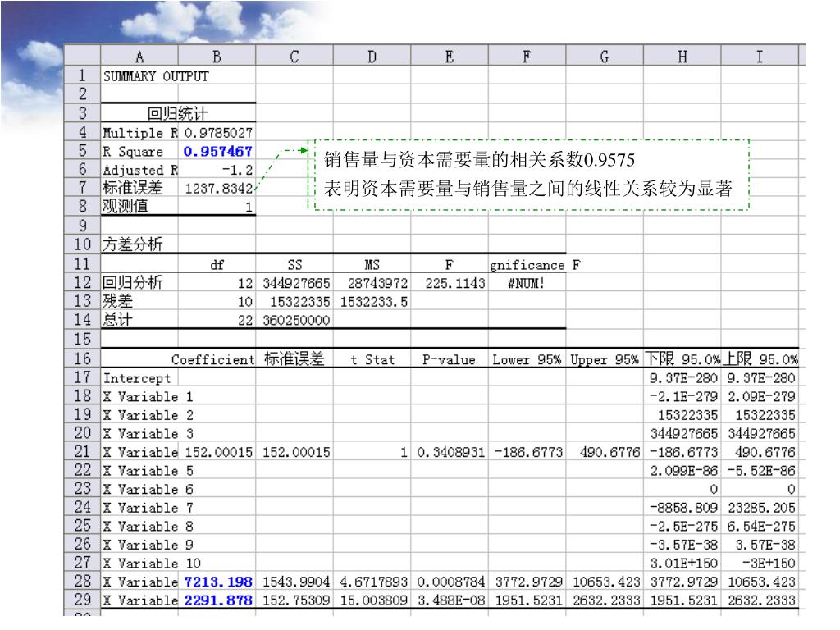Click the 下限 95.0% header cell

pos(682,359)
